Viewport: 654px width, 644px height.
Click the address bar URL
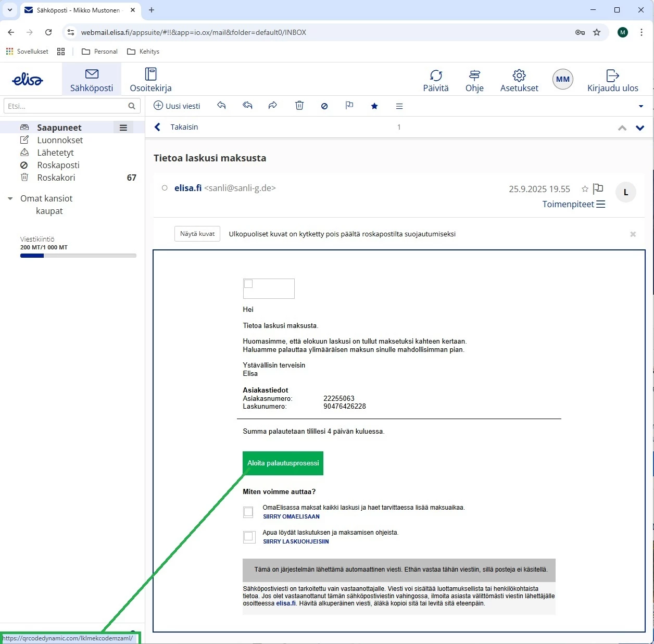point(194,32)
